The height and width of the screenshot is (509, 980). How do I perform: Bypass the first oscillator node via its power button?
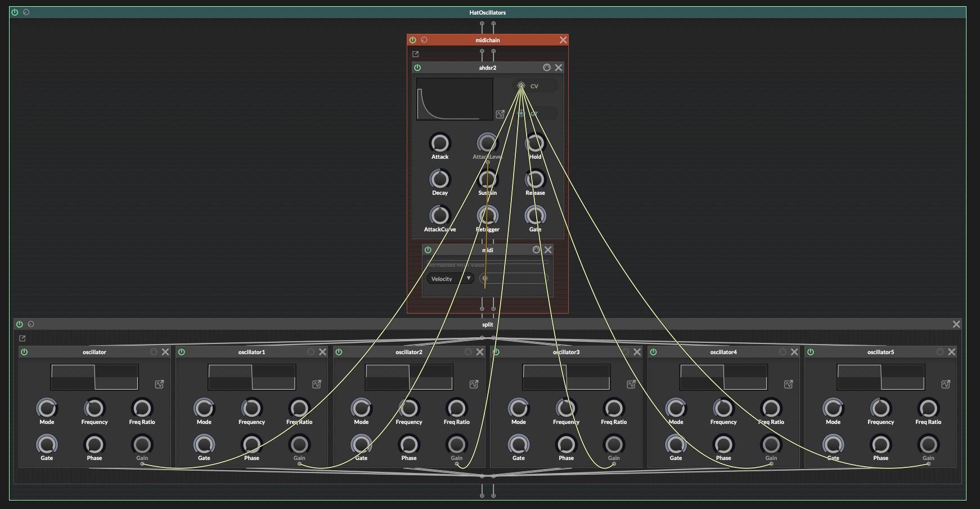[x=24, y=352]
